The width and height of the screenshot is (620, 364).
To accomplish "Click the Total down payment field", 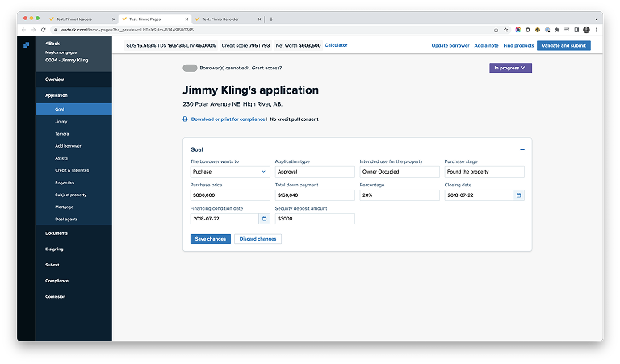I will (x=315, y=195).
